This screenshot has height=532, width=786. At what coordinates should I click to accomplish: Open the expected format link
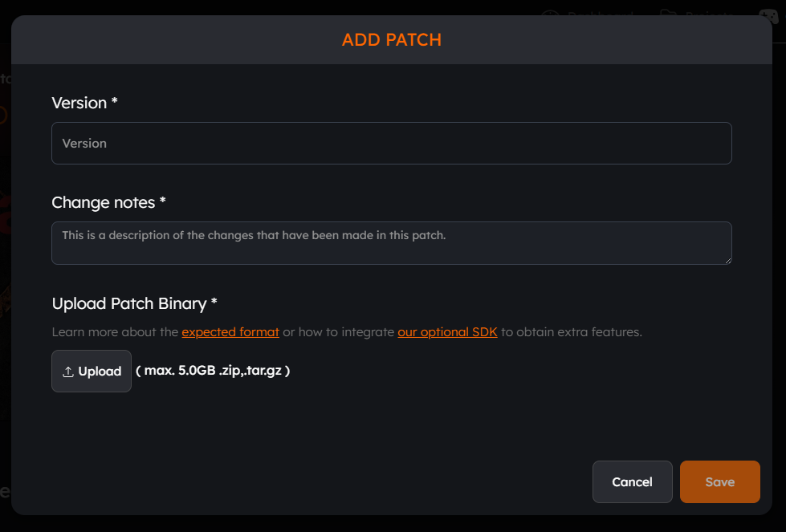[x=230, y=332]
